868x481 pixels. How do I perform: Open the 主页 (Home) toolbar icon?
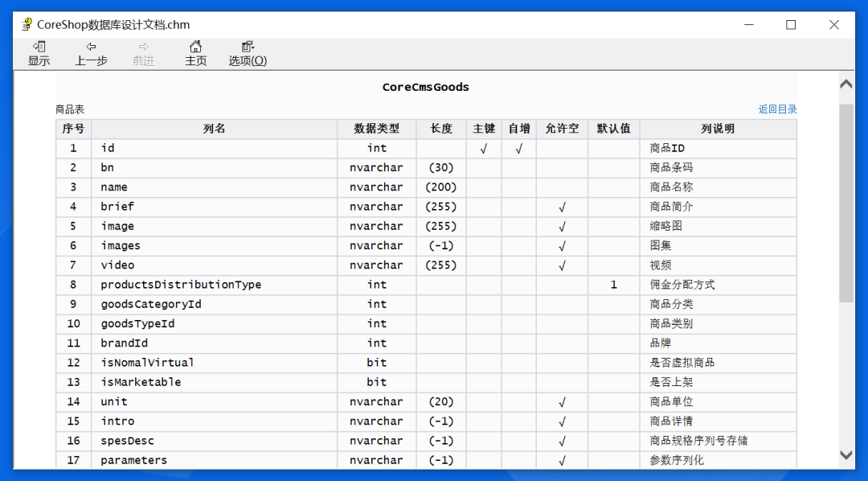coord(195,53)
